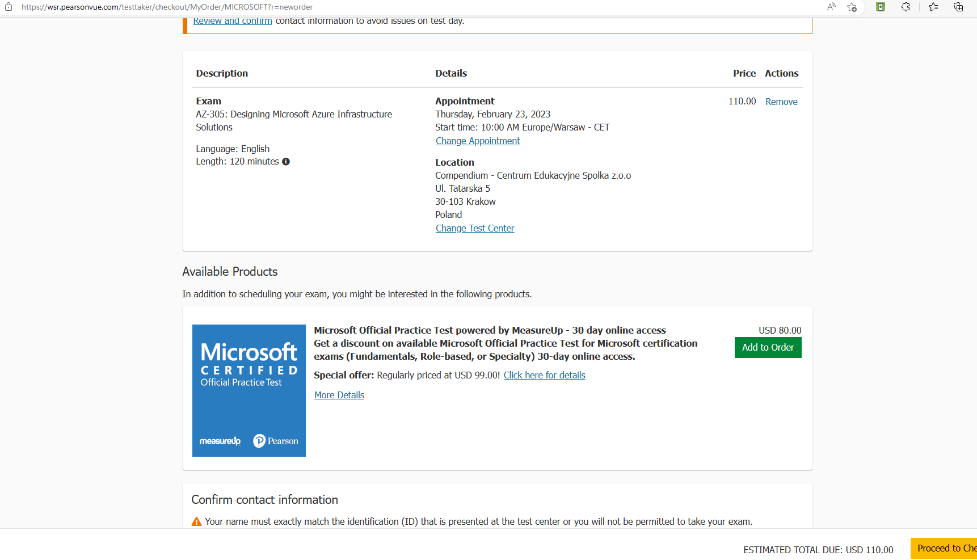
Task: Click the Actions column header
Action: pos(781,73)
